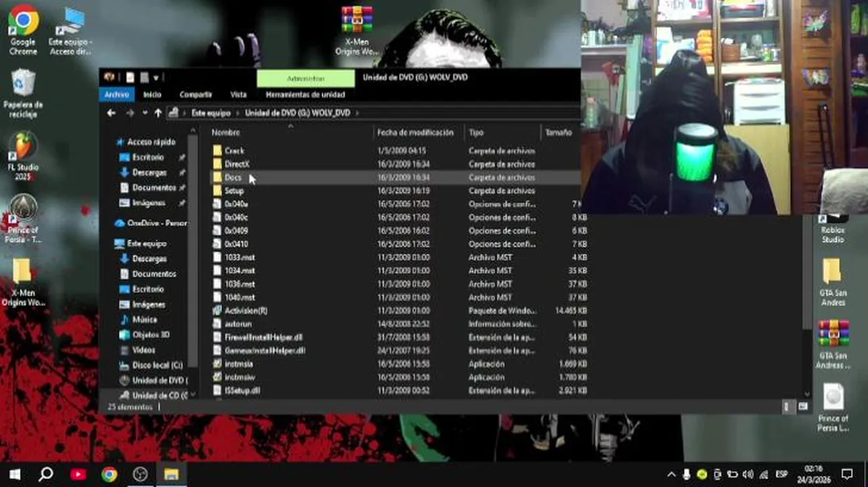Sort by Tipo column header
This screenshot has height=487, width=868.
click(x=503, y=133)
